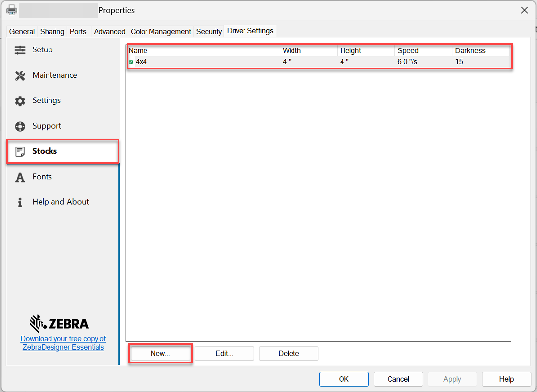537x392 pixels.
Task: Click the printer icon in the title bar
Action: 11,10
